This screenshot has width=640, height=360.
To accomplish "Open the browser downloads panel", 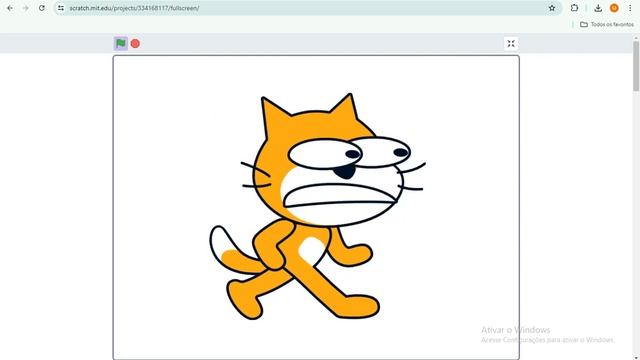I will (x=598, y=8).
